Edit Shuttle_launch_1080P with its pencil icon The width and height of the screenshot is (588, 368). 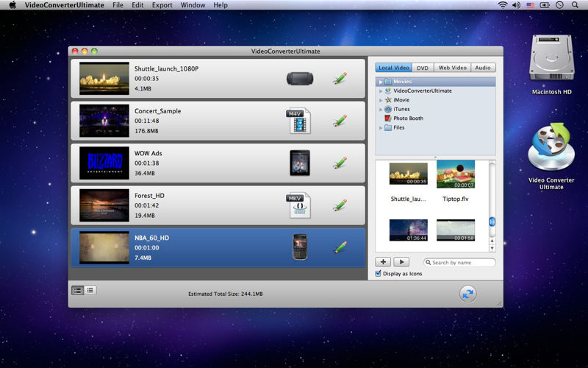pos(340,79)
